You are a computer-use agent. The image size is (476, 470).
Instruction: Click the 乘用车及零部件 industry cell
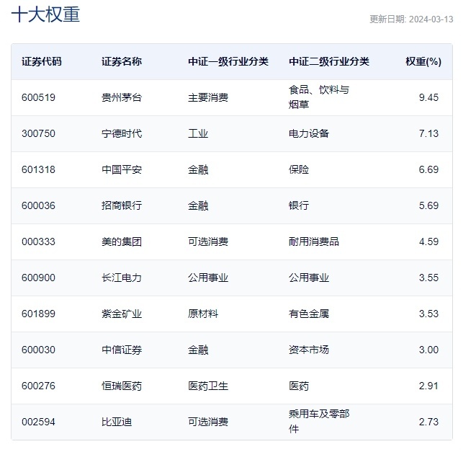[x=318, y=422]
